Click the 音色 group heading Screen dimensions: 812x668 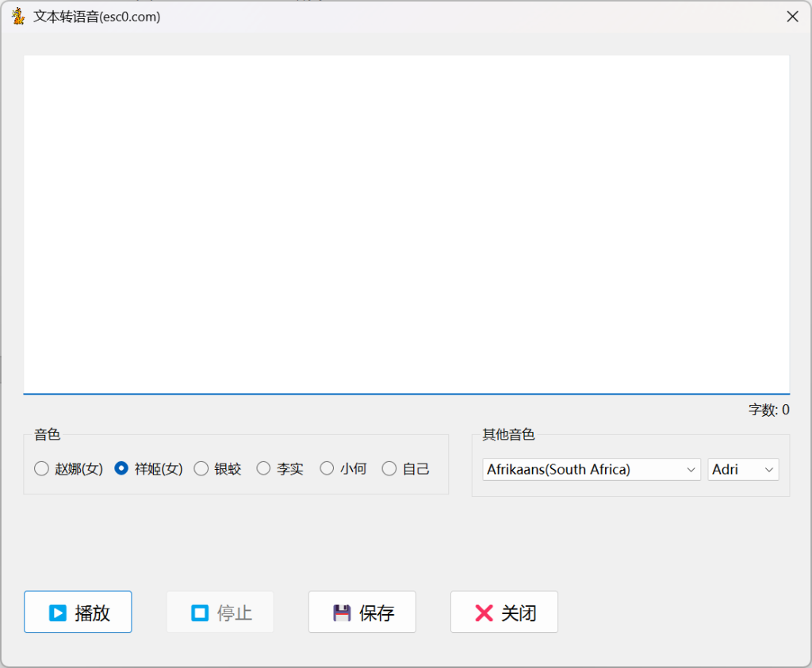point(47,434)
